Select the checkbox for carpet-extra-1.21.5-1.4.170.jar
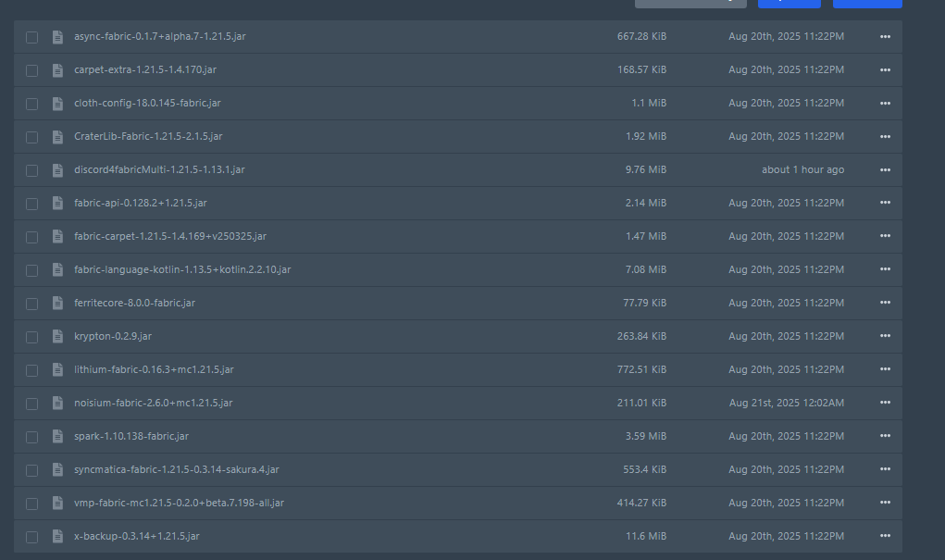945x560 pixels. [x=32, y=70]
